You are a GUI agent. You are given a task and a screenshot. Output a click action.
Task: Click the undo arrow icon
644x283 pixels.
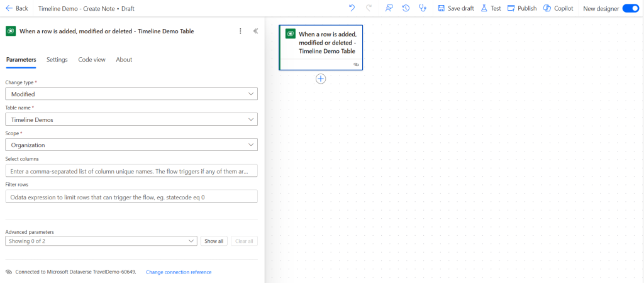[352, 8]
